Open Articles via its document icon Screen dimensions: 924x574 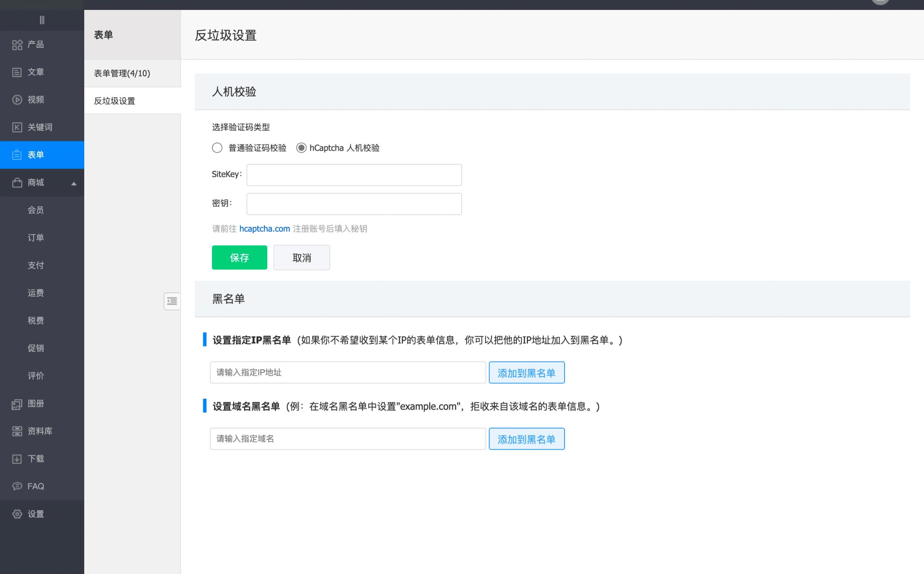tap(17, 72)
